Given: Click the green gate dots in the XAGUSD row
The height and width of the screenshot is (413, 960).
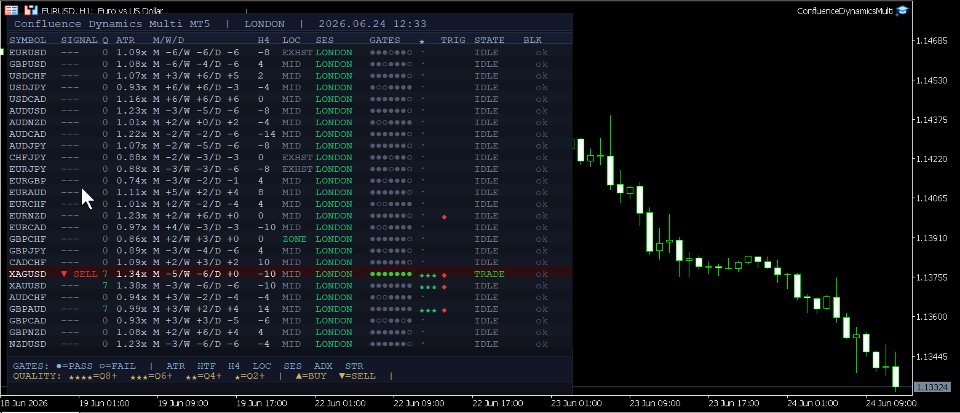Looking at the screenshot, I should [x=391, y=274].
